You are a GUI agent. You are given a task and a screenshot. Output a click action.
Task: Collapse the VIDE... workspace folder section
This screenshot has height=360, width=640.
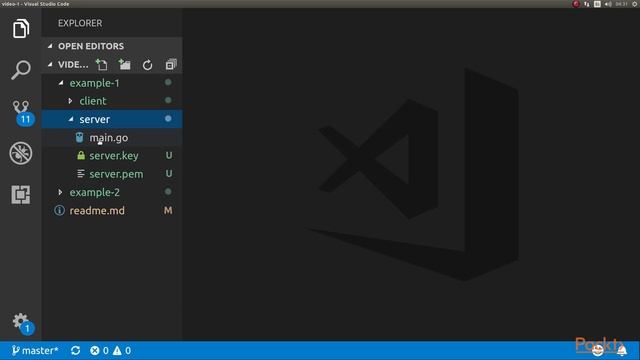[50, 64]
